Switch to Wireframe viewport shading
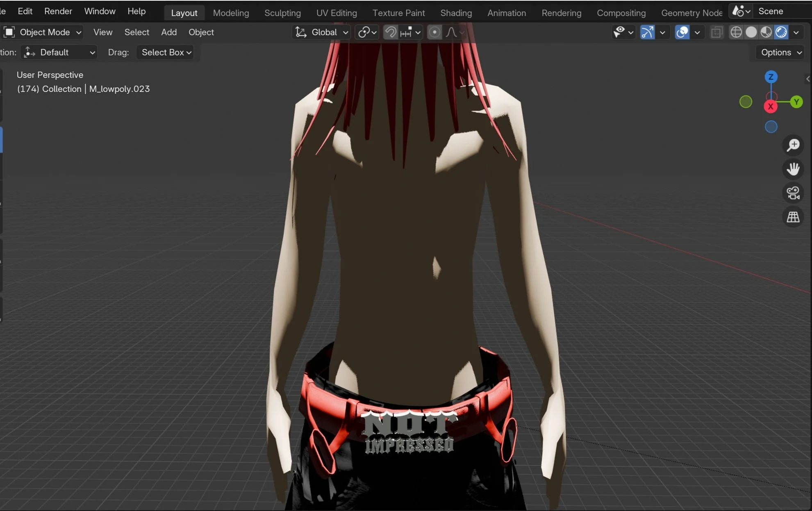 pos(736,32)
